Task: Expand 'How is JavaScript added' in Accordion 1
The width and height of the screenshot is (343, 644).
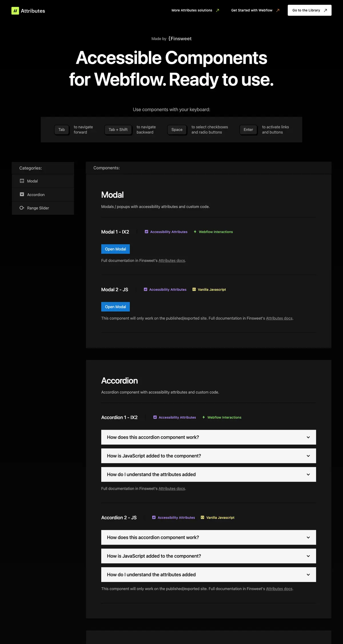Action: 209,456
